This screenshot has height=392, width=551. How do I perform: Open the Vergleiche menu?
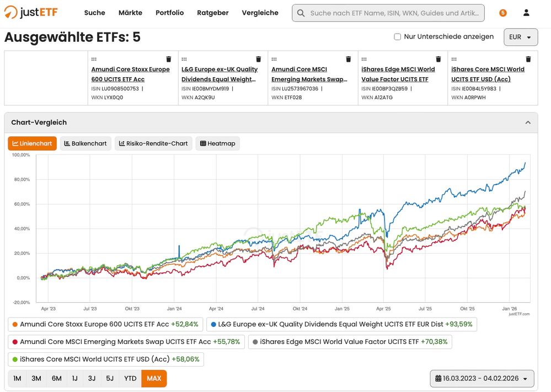[260, 13]
